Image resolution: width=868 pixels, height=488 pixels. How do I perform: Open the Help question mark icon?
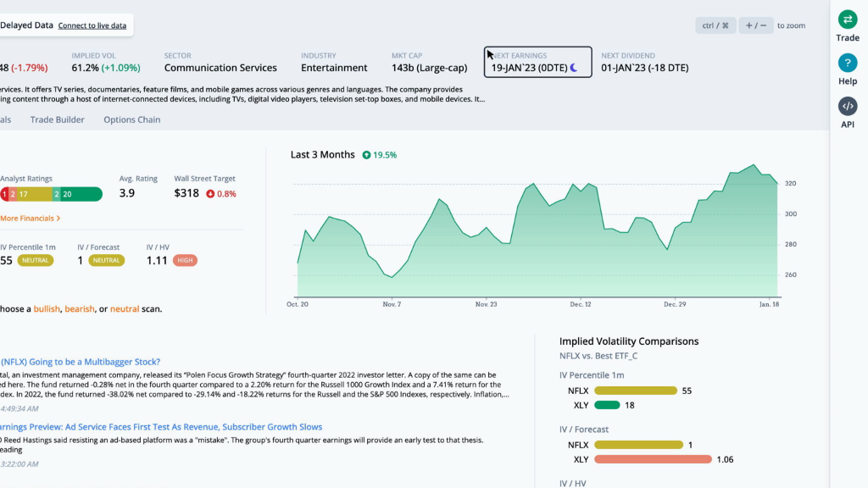(x=847, y=64)
